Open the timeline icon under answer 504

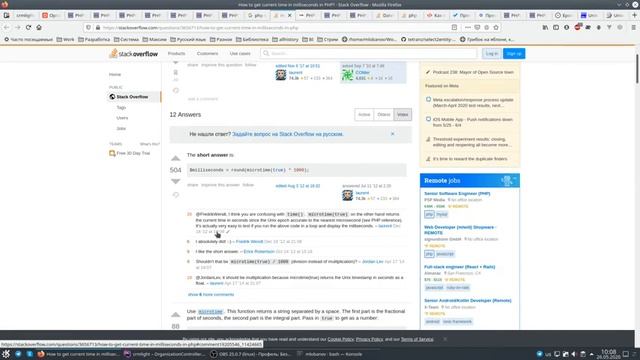pyautogui.click(x=176, y=195)
